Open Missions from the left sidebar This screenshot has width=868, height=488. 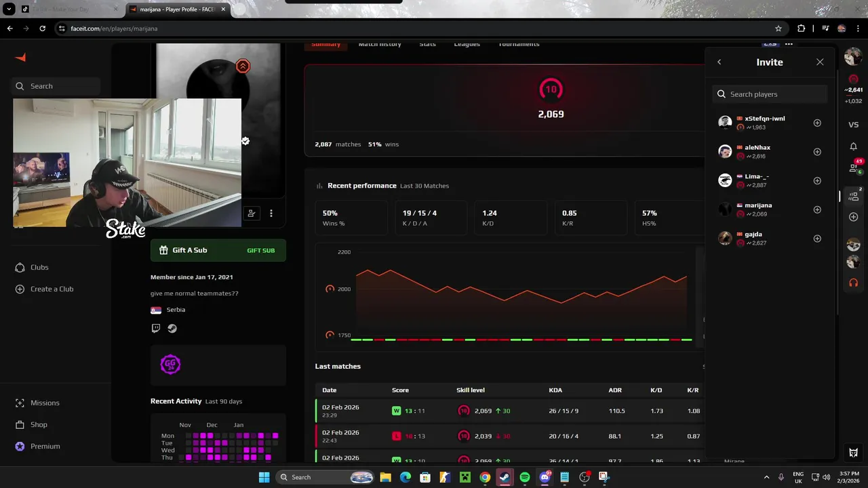coord(37,403)
